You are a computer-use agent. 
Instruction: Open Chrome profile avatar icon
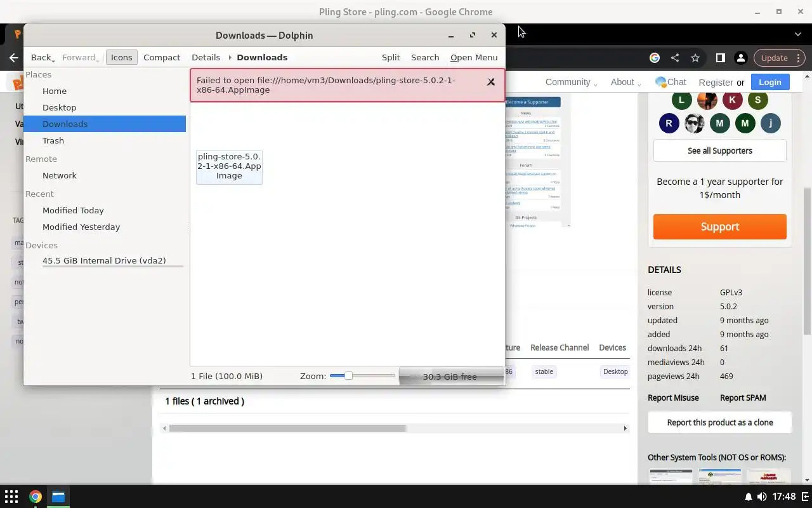coord(740,58)
